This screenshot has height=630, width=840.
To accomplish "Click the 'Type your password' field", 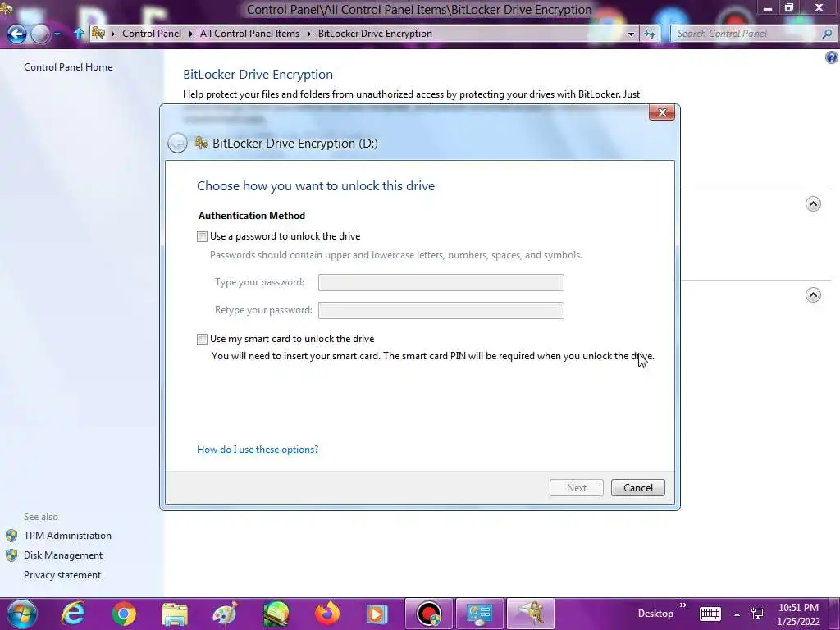I will 441,282.
